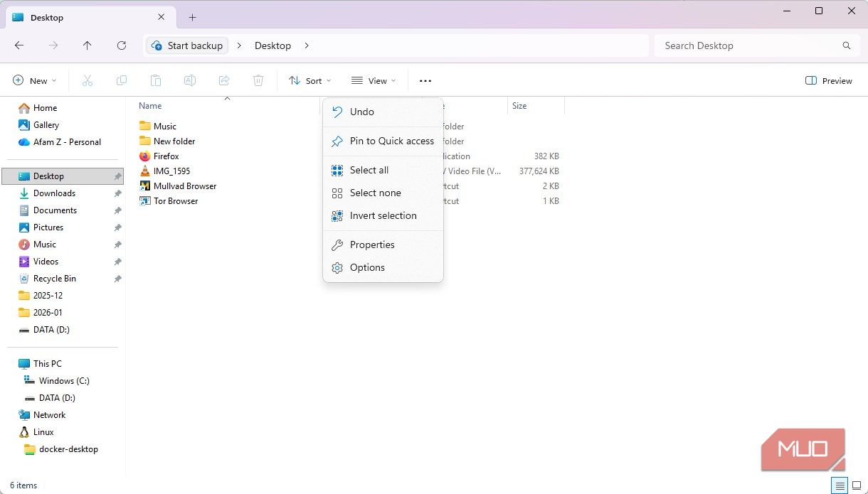Viewport: 868px width, 494px height.
Task: Click the Cut scissors icon
Action: 88,81
